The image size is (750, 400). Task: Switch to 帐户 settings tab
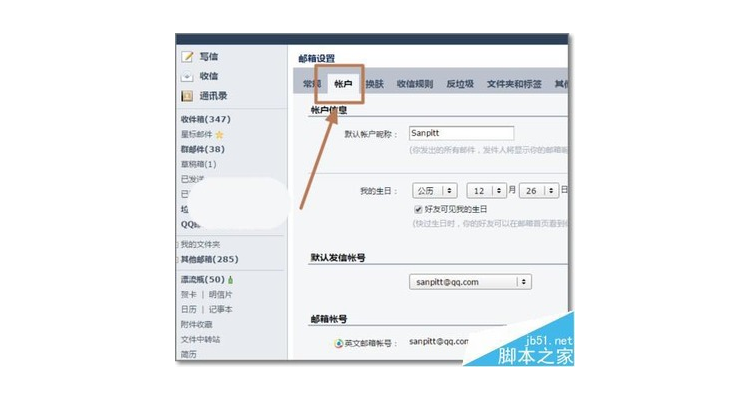(343, 84)
